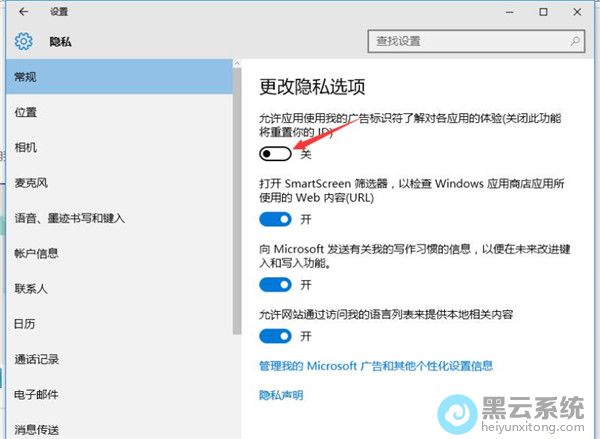Click the back arrow in title bar
600x439 pixels.
pyautogui.click(x=22, y=12)
